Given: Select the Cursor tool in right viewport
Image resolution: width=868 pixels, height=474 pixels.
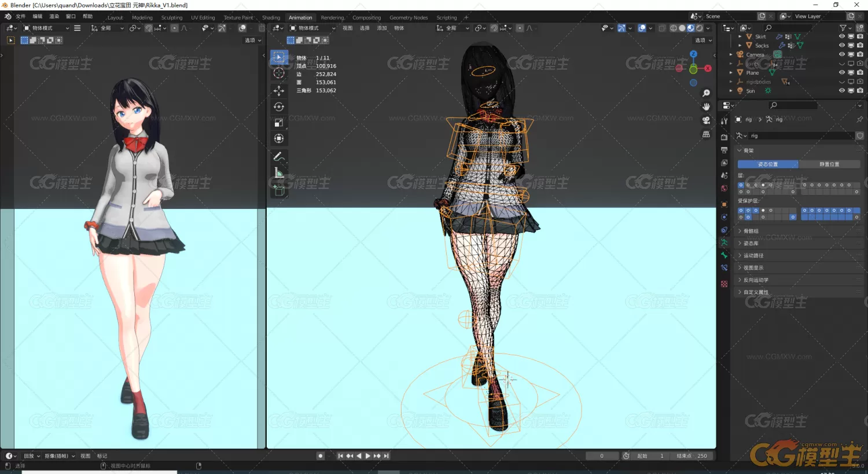Looking at the screenshot, I should pyautogui.click(x=279, y=73).
